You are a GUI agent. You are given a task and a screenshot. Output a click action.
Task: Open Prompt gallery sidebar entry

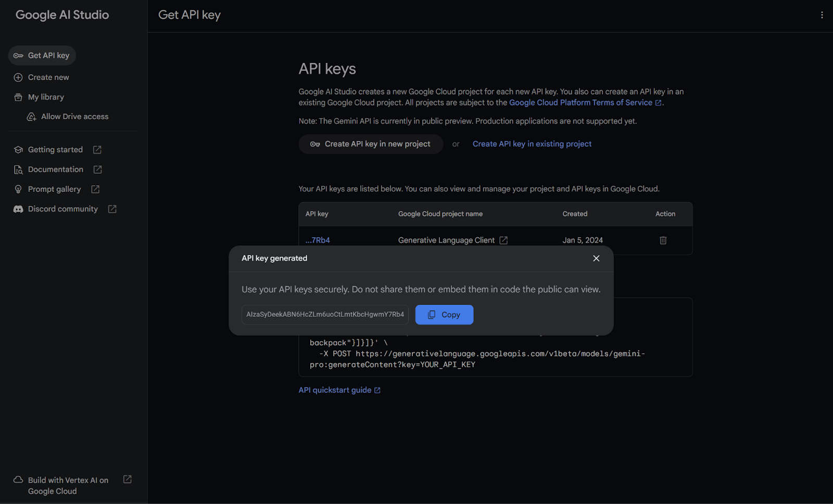click(55, 189)
